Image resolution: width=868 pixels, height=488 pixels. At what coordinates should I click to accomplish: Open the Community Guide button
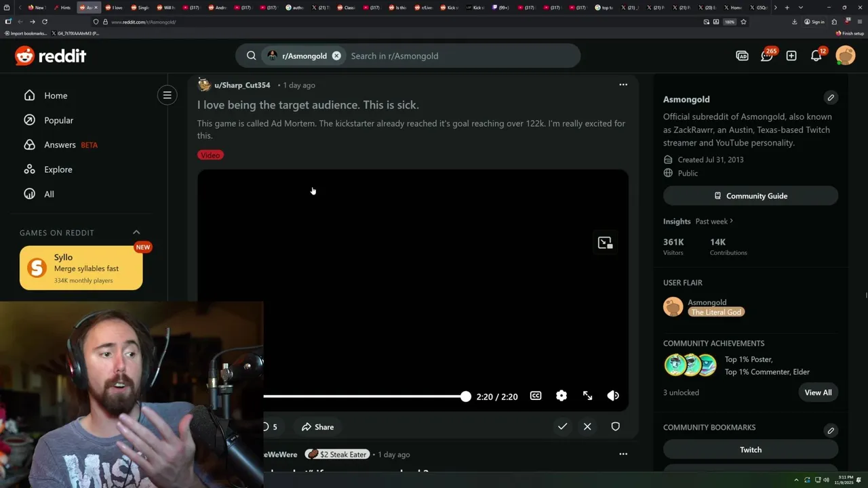click(751, 196)
